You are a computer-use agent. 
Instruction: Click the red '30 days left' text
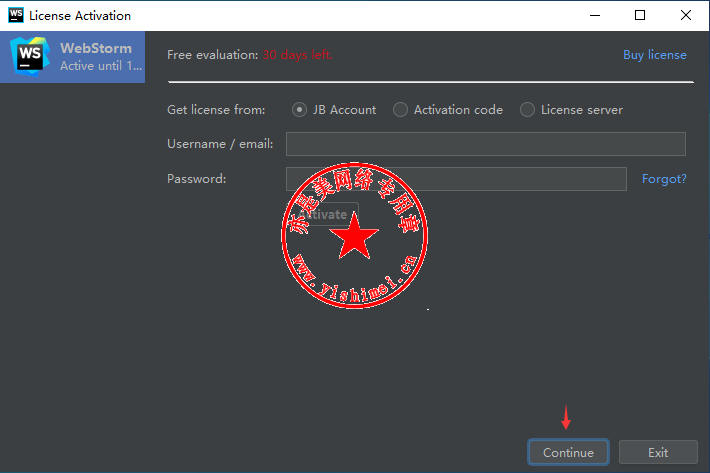pyautogui.click(x=297, y=55)
